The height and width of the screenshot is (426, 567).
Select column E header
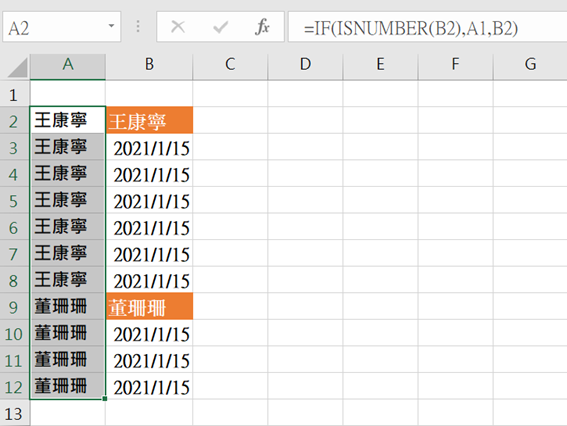tap(380, 67)
